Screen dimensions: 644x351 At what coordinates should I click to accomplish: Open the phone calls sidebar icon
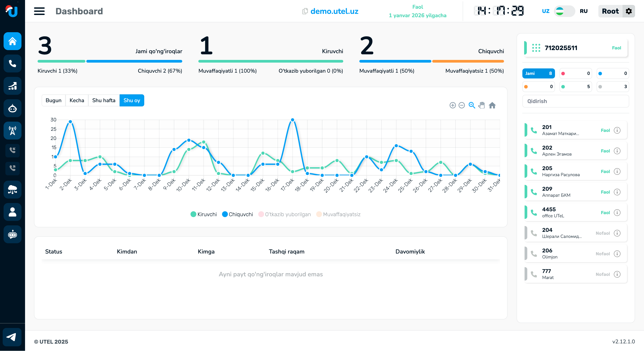pos(13,63)
